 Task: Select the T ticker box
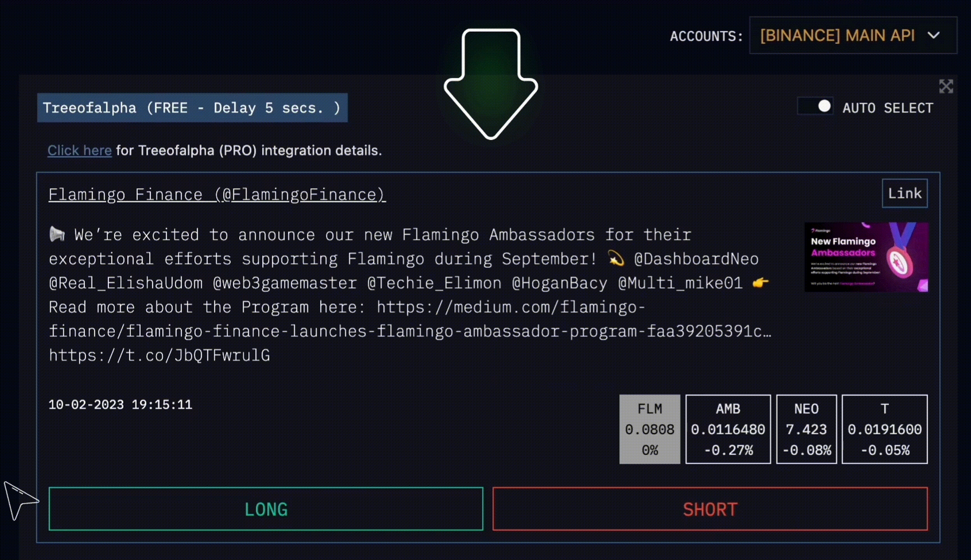tap(884, 429)
